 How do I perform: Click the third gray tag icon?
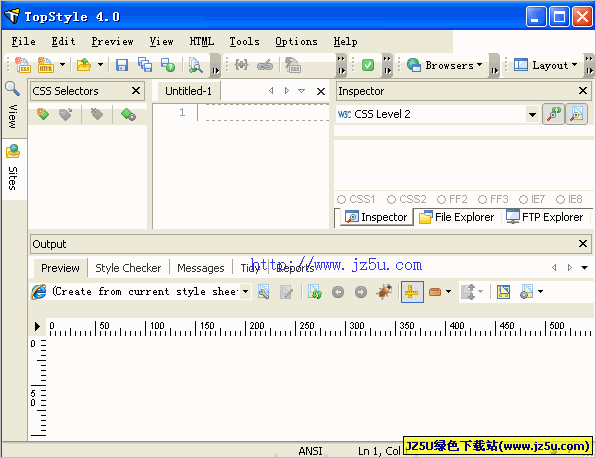(x=97, y=114)
